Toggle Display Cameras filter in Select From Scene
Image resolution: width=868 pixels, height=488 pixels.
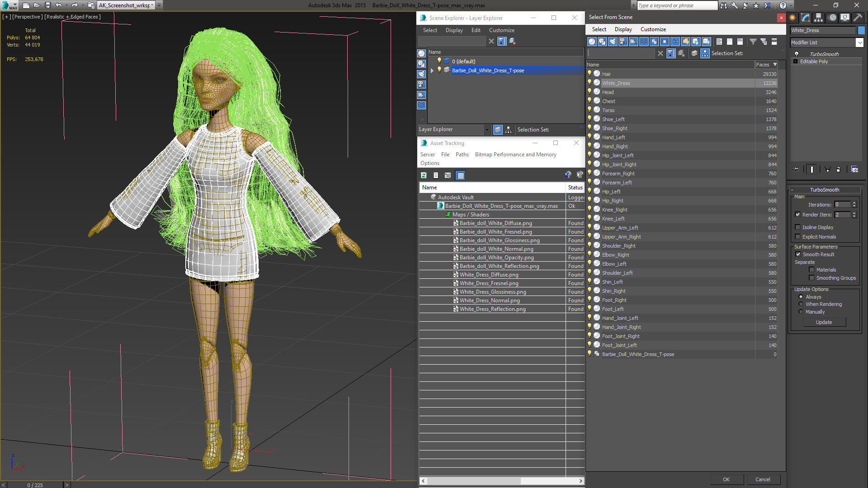[623, 42]
